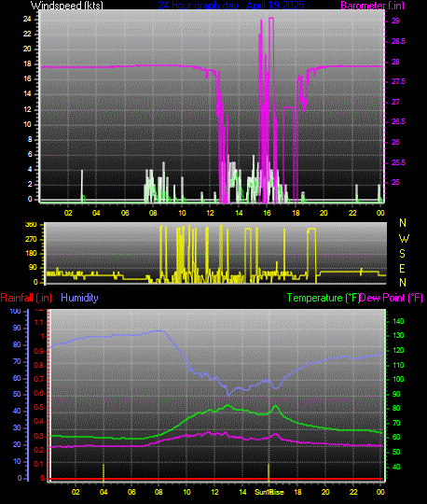
Task: Select hour 00 on temperature graph time axis
Action: 380,492
